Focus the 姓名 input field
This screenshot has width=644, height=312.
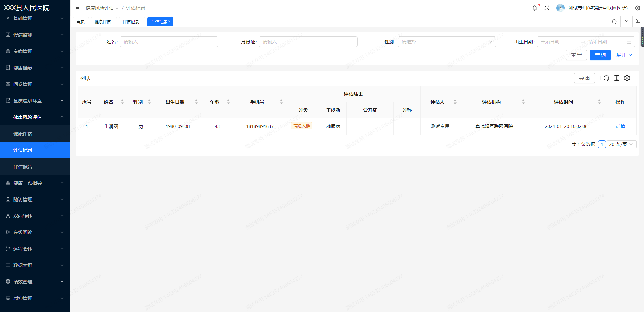(x=169, y=42)
